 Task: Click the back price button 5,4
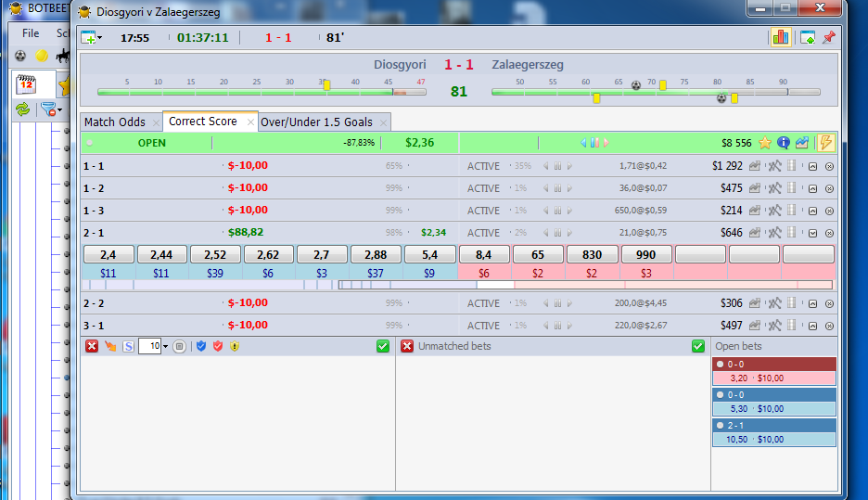429,255
